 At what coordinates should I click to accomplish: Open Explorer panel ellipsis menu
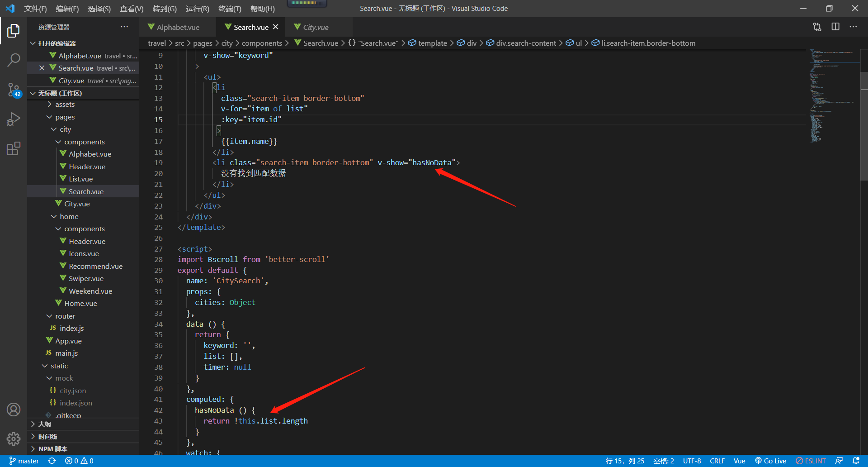(x=124, y=27)
